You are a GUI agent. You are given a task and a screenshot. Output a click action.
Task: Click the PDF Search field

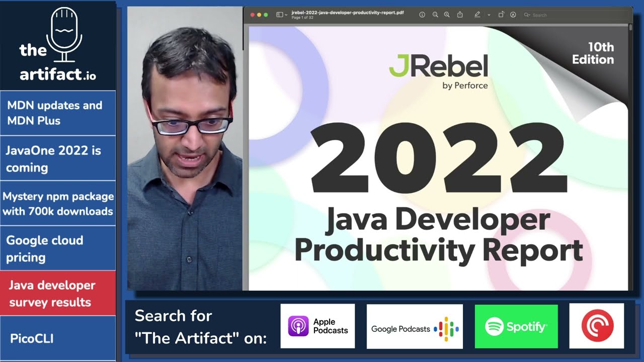575,15
